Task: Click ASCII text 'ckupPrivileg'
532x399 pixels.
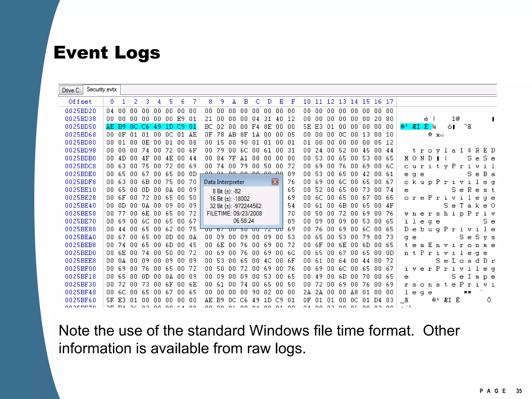Action: point(450,182)
